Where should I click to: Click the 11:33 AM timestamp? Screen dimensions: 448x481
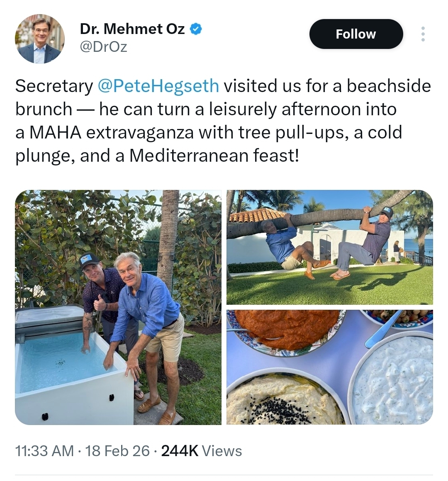pos(44,451)
